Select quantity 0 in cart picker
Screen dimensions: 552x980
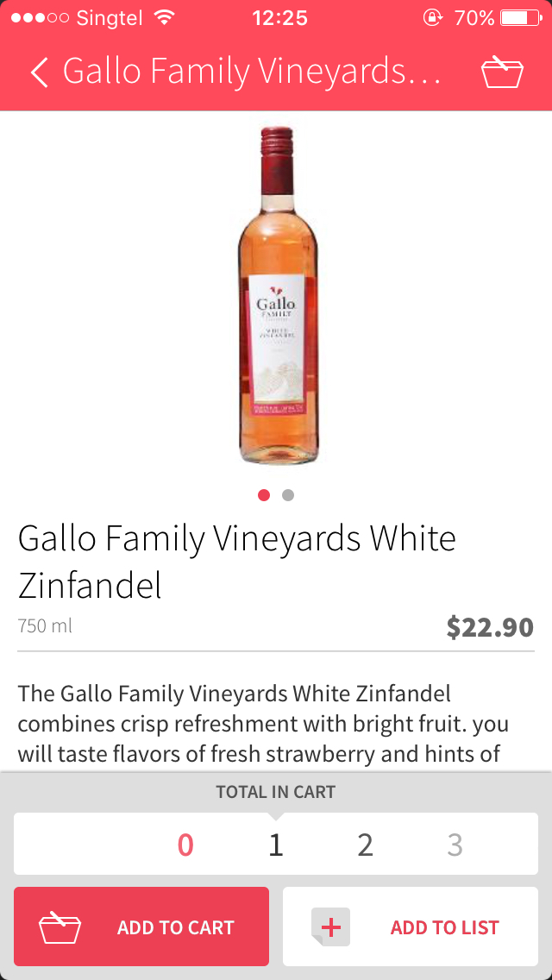coord(185,845)
